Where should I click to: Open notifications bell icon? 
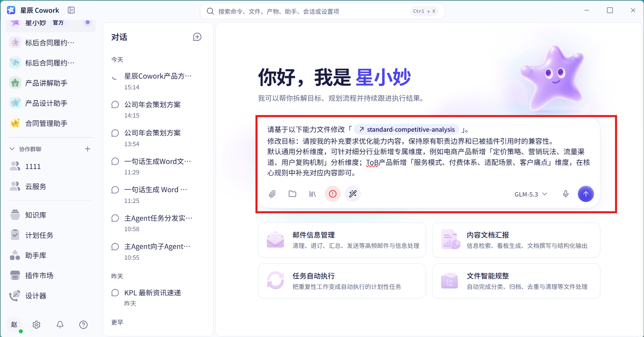[x=60, y=325]
